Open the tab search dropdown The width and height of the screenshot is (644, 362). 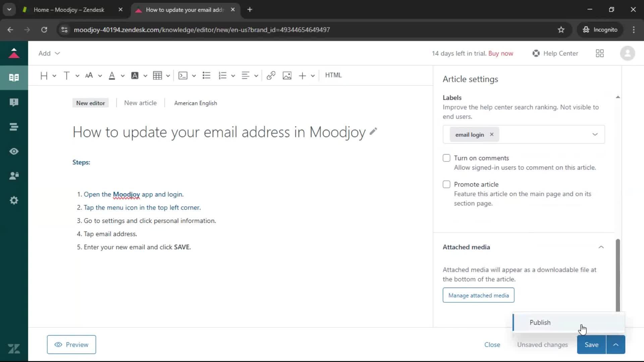point(9,10)
